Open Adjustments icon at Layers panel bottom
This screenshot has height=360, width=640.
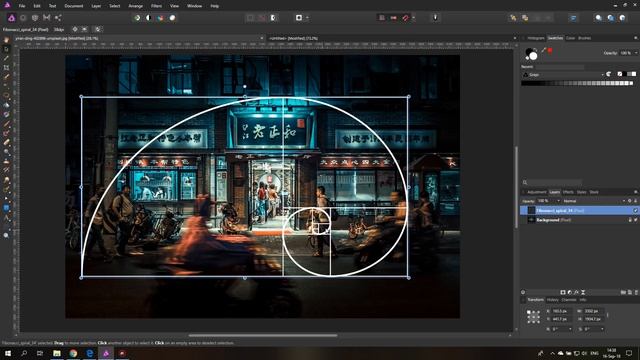(570, 292)
